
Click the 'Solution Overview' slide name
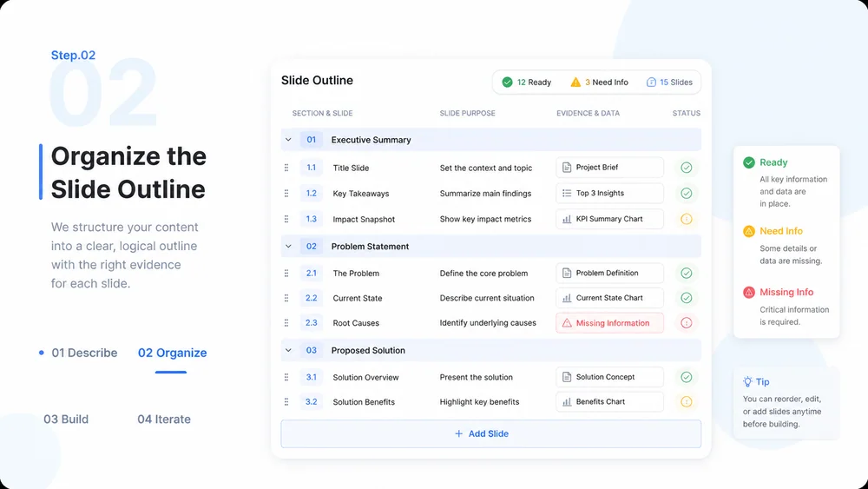point(366,377)
